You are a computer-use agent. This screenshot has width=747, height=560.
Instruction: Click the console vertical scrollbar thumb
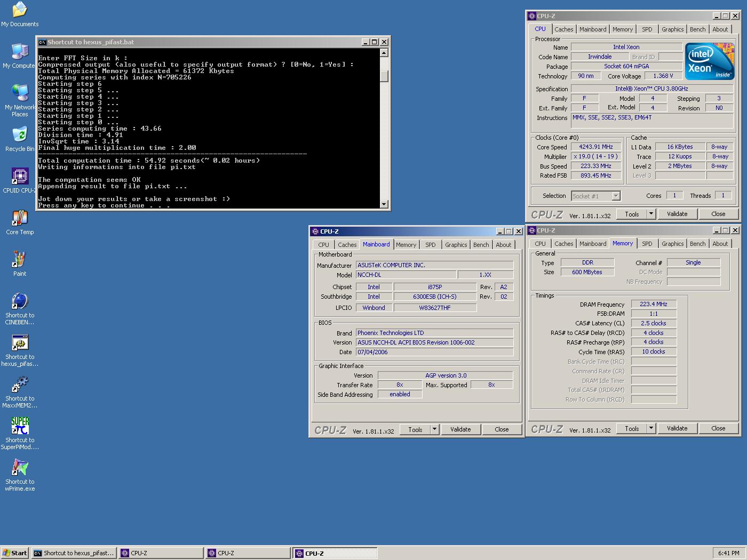point(384,75)
